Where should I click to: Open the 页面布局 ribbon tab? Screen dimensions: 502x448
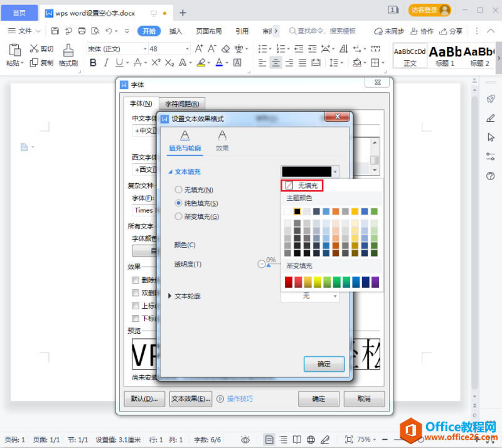coord(209,31)
